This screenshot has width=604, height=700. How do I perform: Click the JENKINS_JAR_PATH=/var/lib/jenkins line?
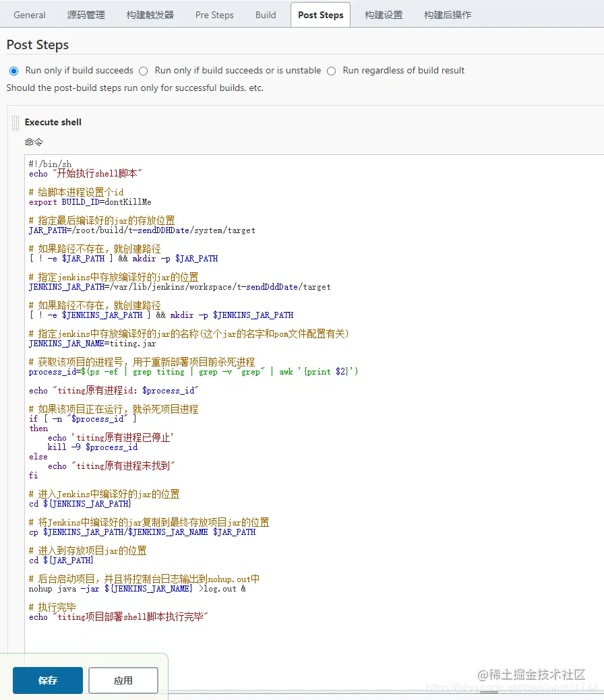click(179, 287)
